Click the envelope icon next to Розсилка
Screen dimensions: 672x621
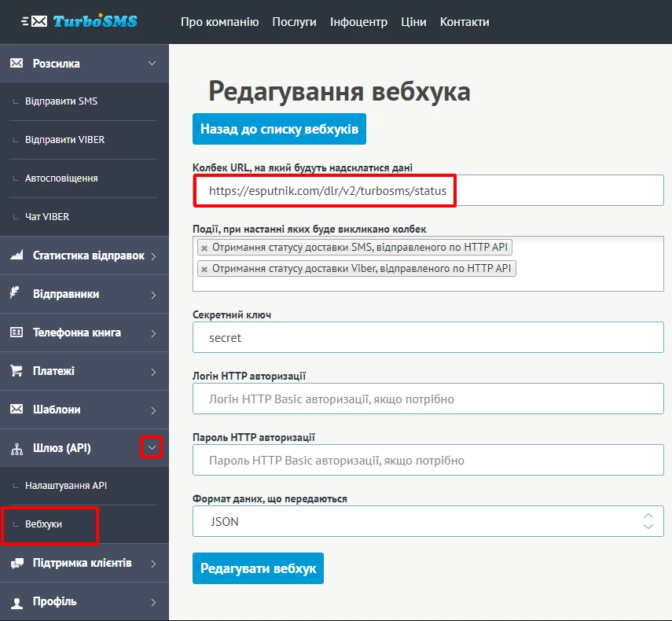click(x=17, y=63)
